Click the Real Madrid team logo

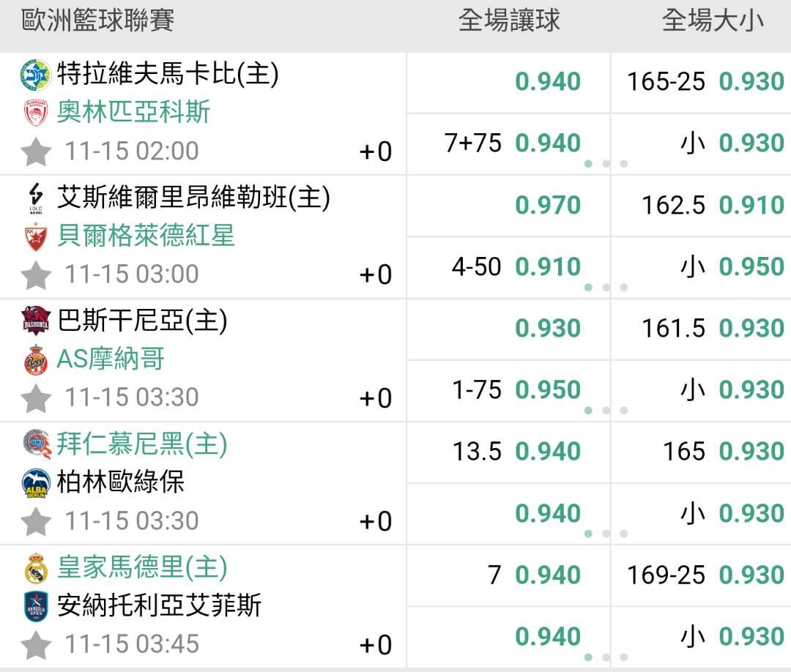35,568
